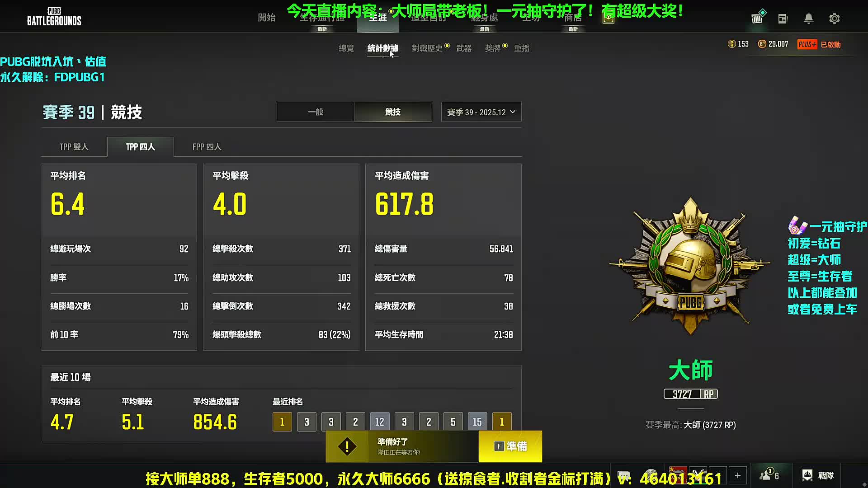Open the 獎牌 medals section
The height and width of the screenshot is (488, 868).
point(493,48)
